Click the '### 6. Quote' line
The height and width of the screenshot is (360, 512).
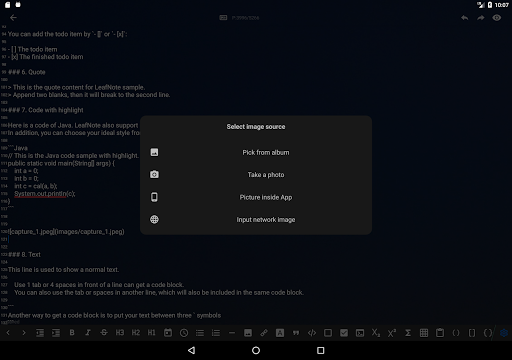(x=27, y=72)
